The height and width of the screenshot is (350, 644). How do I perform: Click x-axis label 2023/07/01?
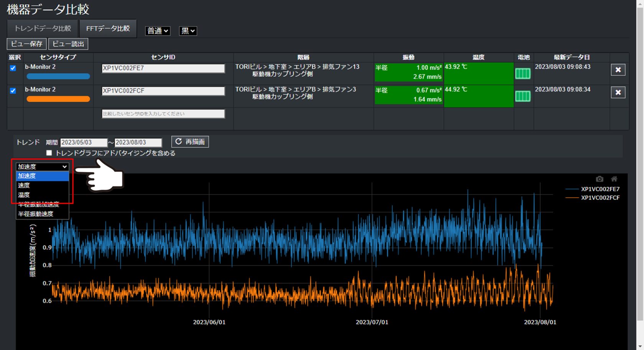(x=372, y=322)
